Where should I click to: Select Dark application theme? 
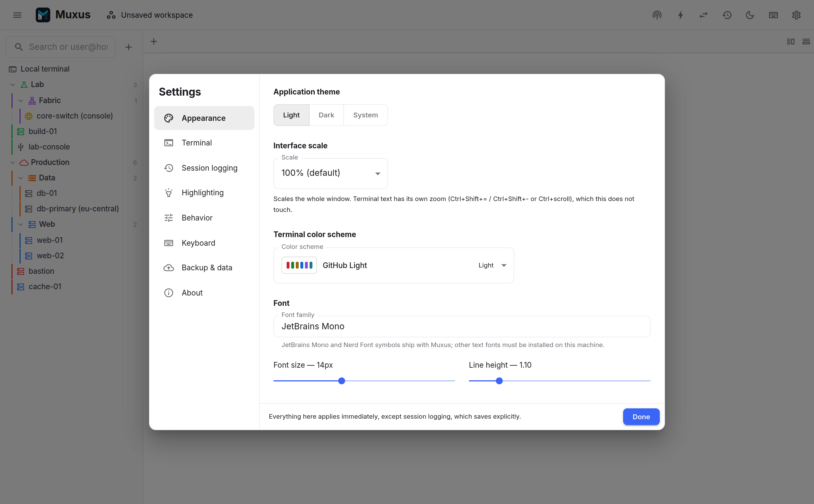[x=326, y=115]
